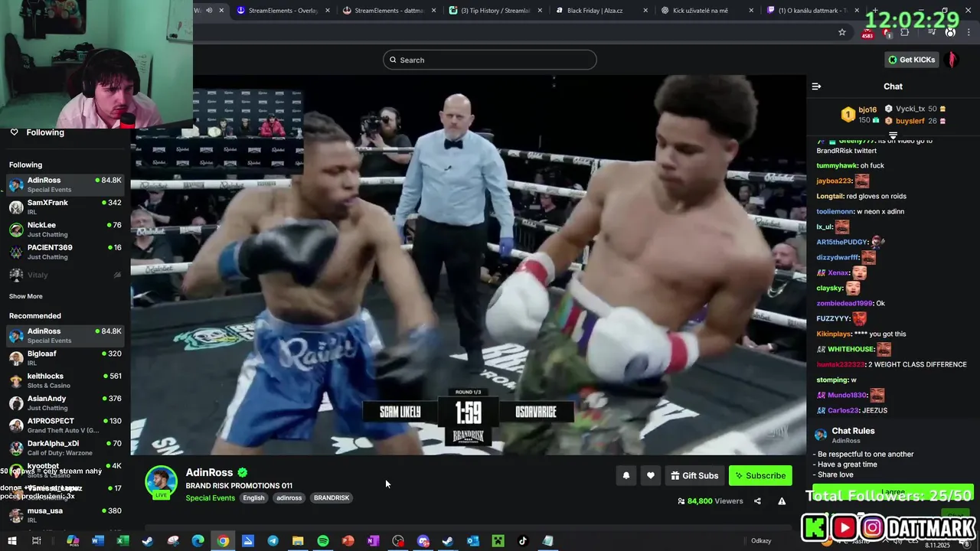Screen dimensions: 980x551
Task: Switch to Black Friday | Alza.cz tab
Action: tap(601, 11)
